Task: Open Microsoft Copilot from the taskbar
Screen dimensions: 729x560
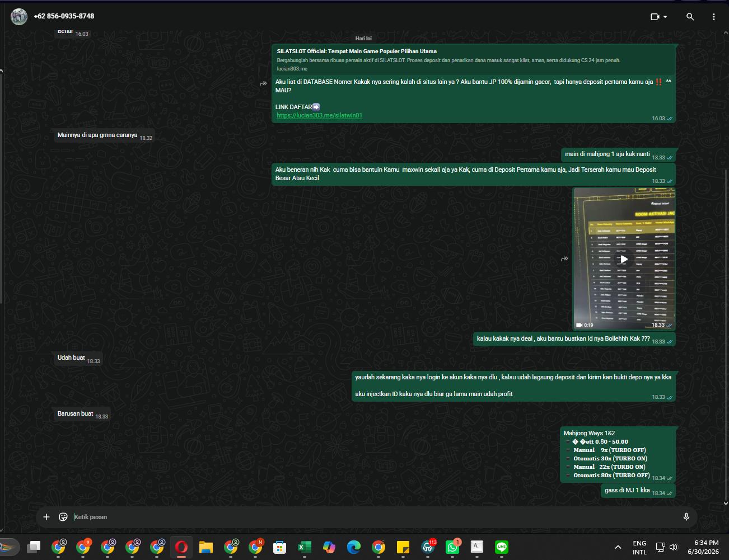Action: click(x=329, y=547)
